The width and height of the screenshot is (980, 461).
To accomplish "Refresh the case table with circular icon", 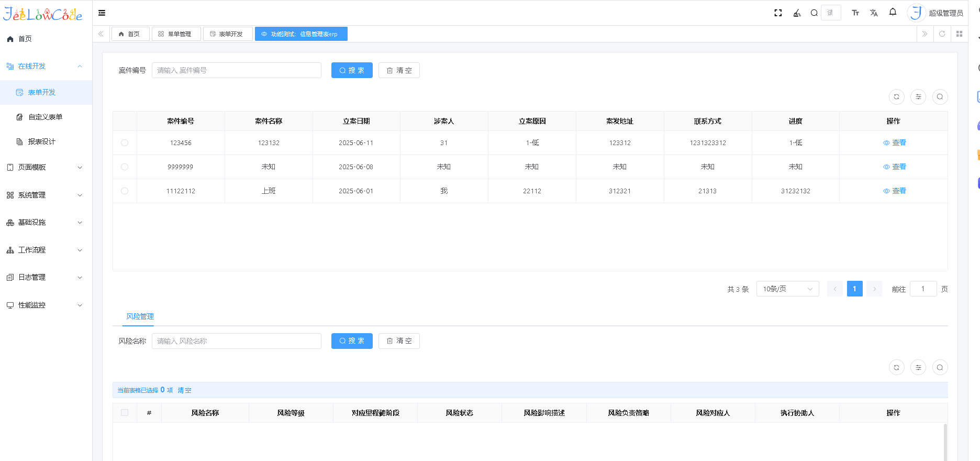I will [x=896, y=97].
